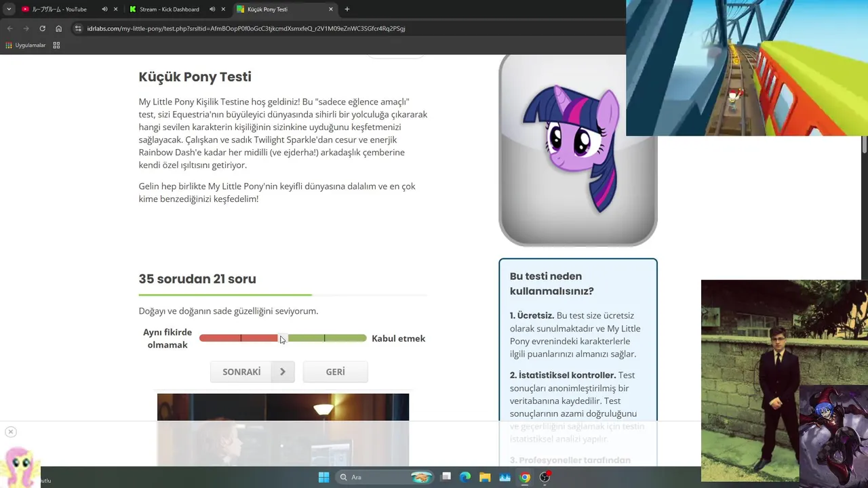The height and width of the screenshot is (488, 868).
Task: Click the question progress bar
Action: [x=283, y=295]
